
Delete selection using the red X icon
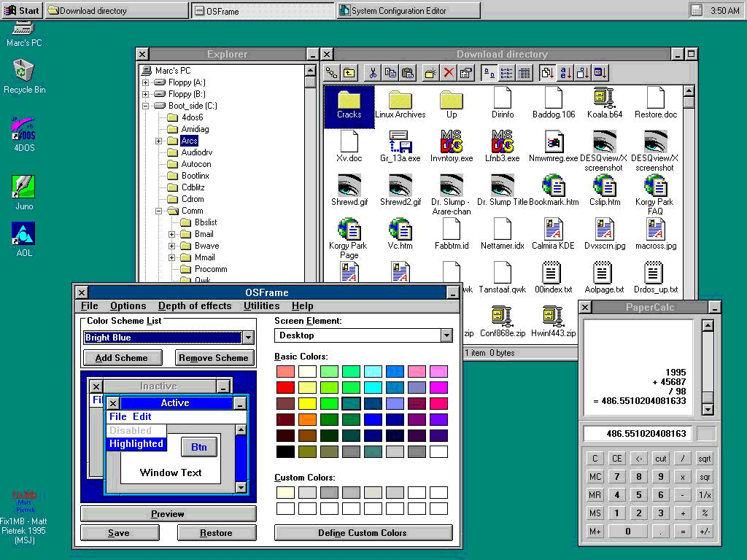(x=448, y=72)
